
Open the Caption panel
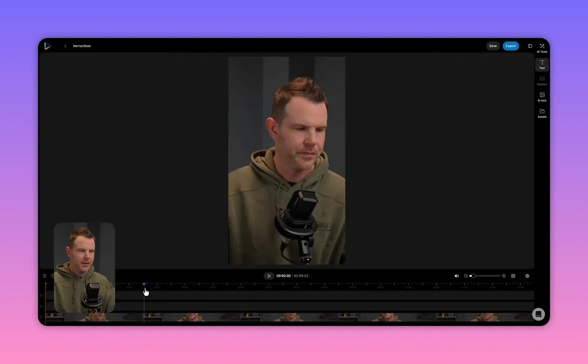point(542,81)
